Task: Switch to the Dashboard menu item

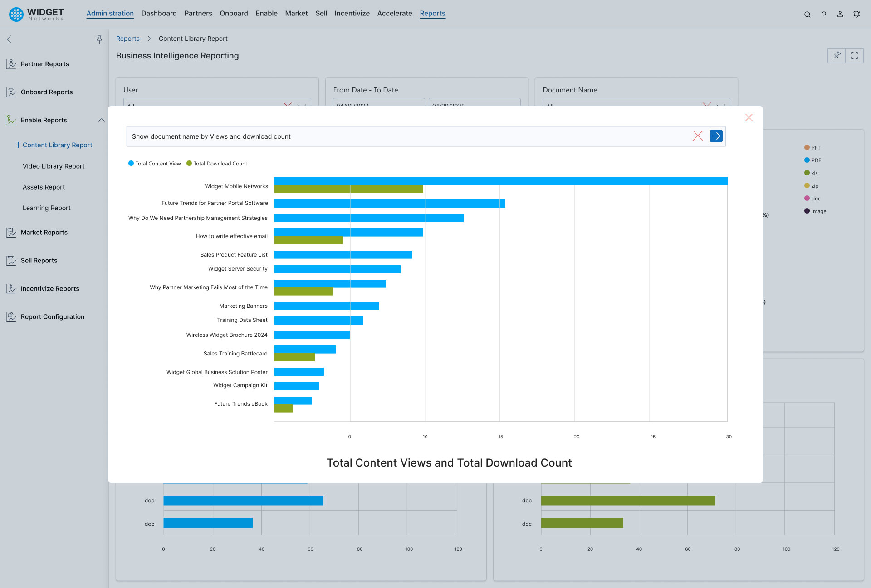Action: [159, 14]
